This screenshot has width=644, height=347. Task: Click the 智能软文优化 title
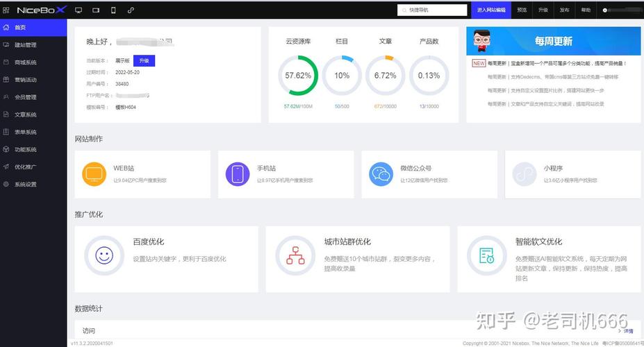click(539, 242)
